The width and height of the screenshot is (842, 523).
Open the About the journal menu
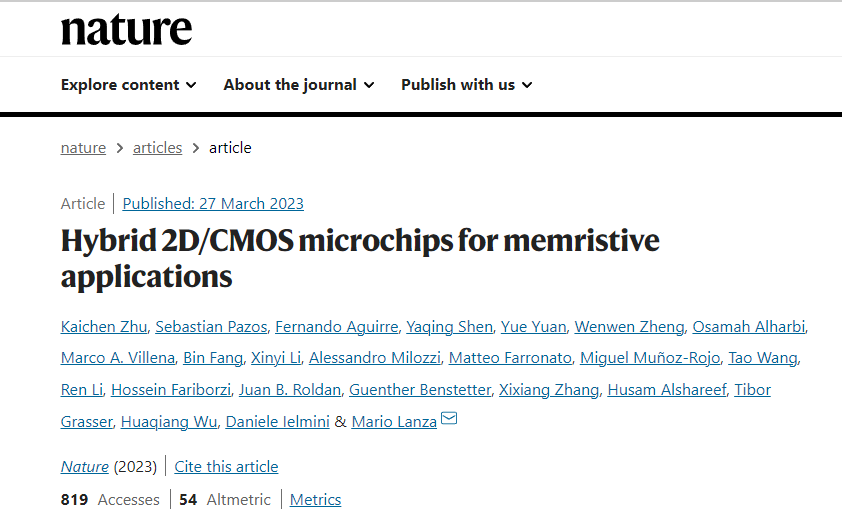tap(299, 85)
